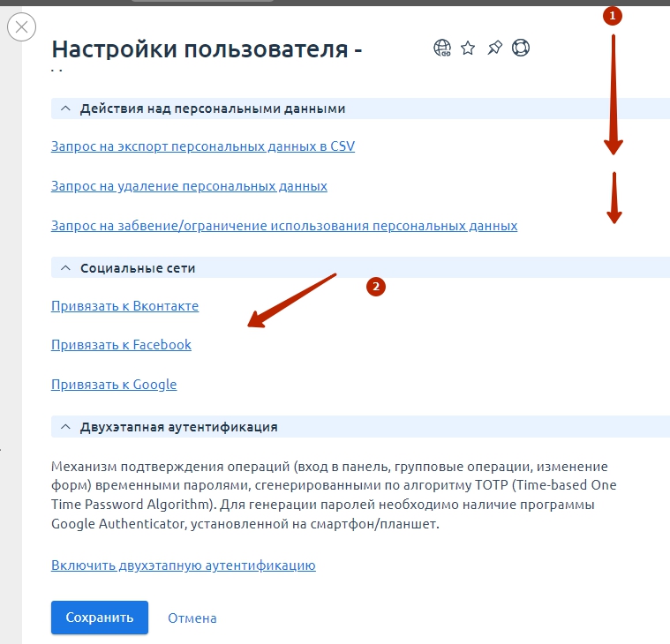The height and width of the screenshot is (644, 670).
Task: Click Привязать к Вконтакте link
Action: [124, 306]
